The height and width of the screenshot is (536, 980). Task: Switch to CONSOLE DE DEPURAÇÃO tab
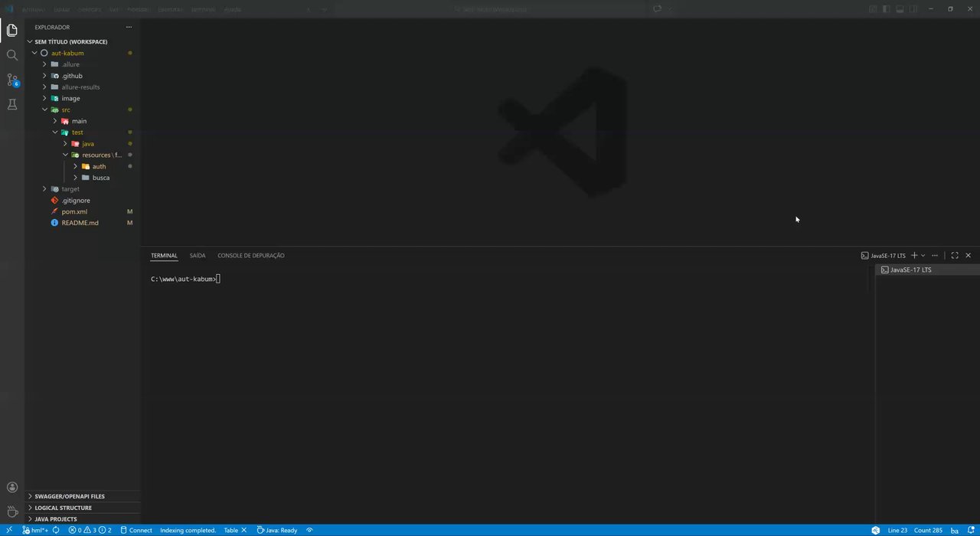pyautogui.click(x=251, y=256)
